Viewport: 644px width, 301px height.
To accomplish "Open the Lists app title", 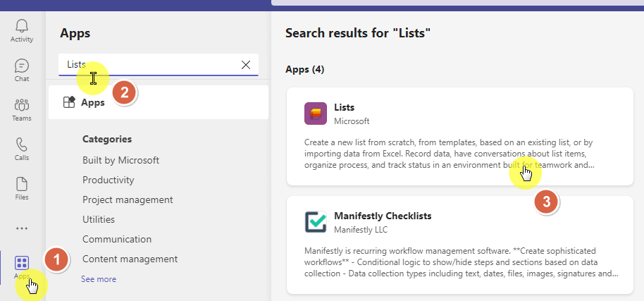I will click(344, 107).
